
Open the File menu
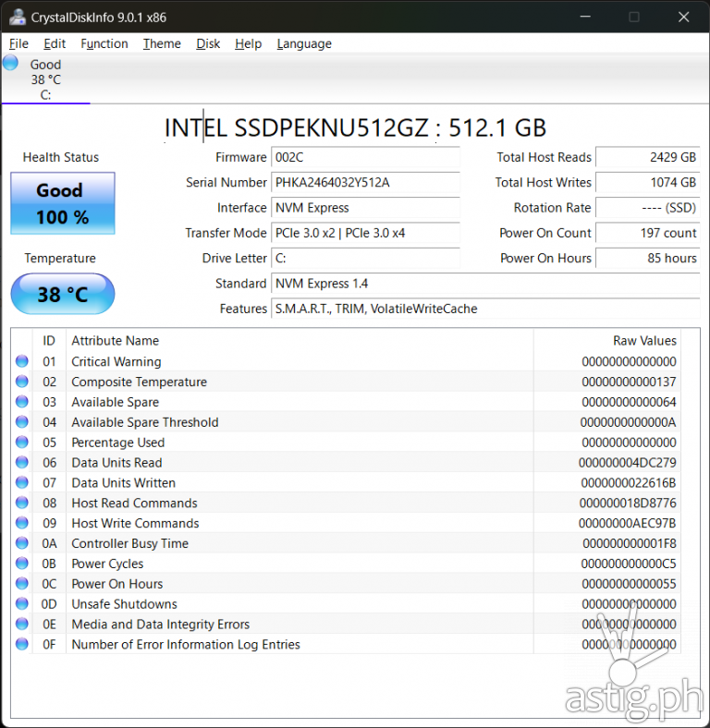(18, 43)
